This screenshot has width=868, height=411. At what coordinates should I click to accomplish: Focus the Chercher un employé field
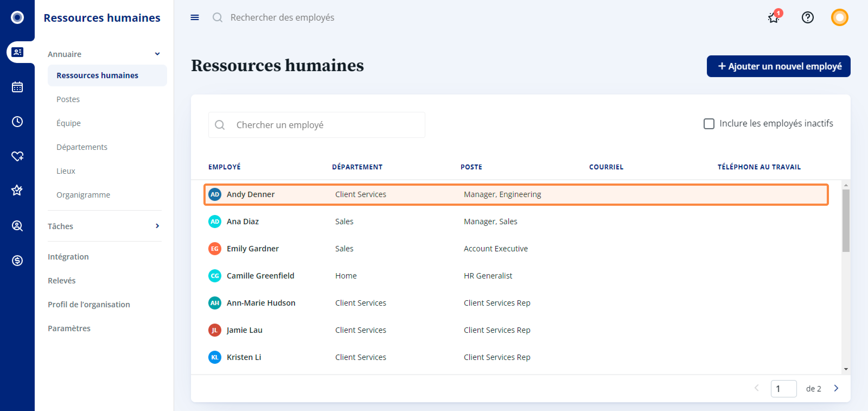(316, 125)
